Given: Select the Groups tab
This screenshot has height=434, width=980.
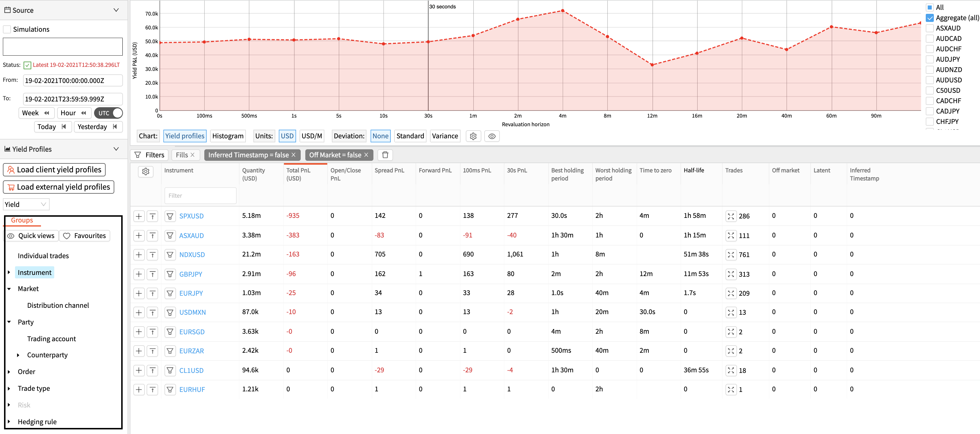Looking at the screenshot, I should click(22, 220).
